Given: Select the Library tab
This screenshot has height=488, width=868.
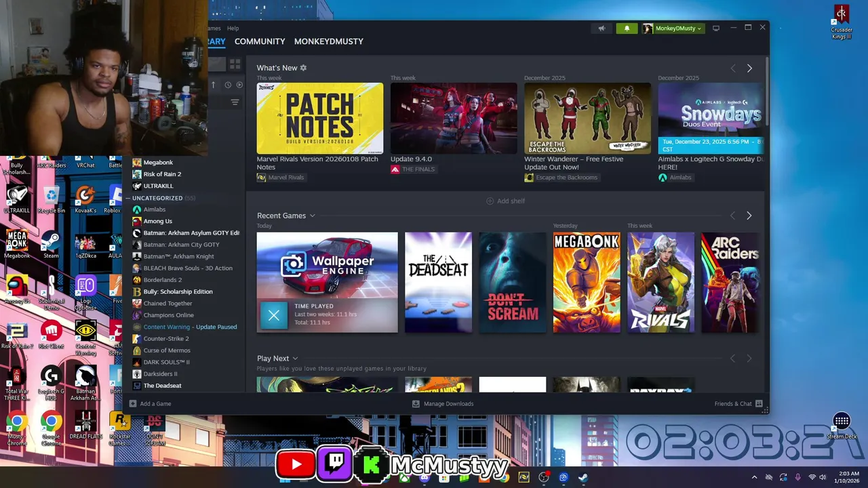Looking at the screenshot, I should 217,41.
